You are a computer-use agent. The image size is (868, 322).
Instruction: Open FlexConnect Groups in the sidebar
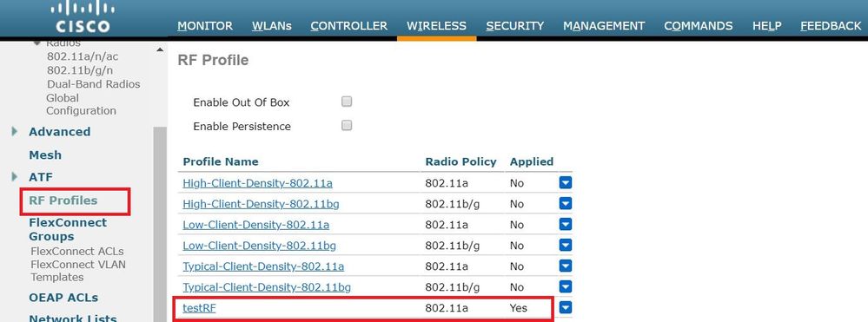point(68,229)
